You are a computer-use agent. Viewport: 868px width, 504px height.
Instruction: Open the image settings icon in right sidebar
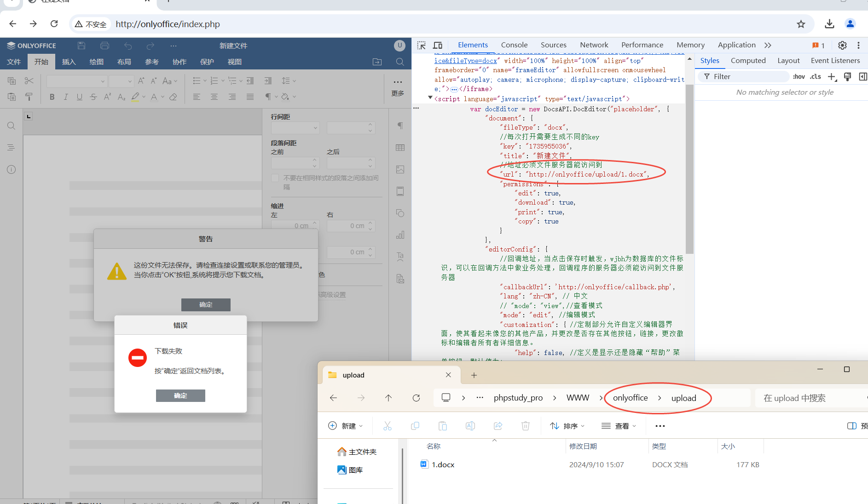coord(400,170)
